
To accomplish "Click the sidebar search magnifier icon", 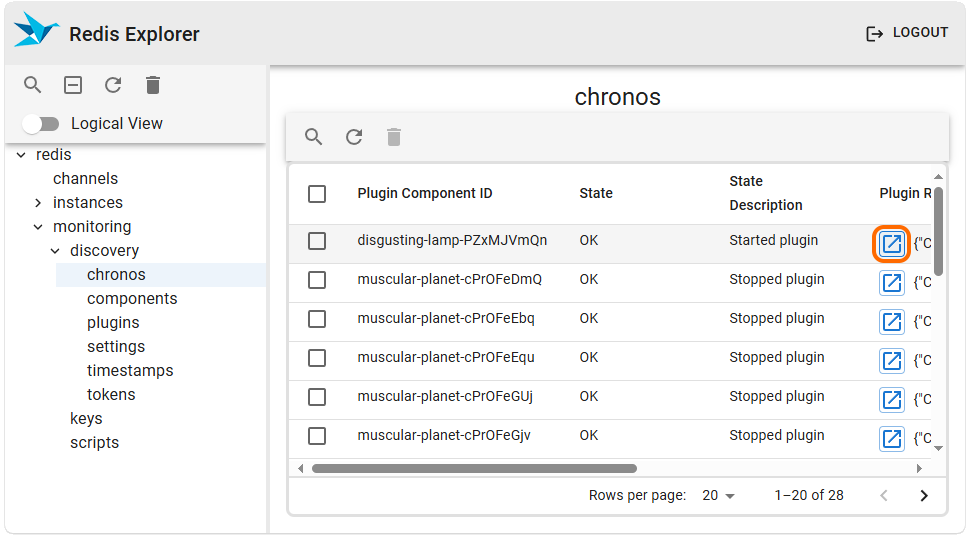I will 33,85.
